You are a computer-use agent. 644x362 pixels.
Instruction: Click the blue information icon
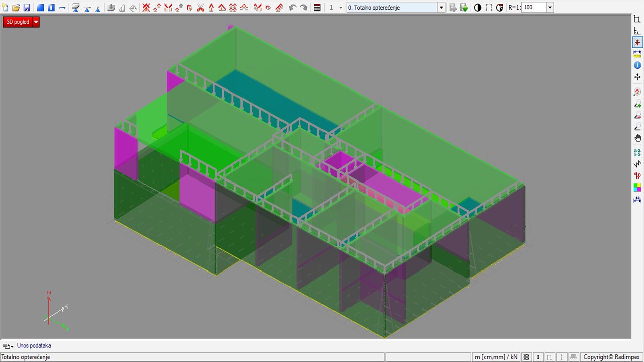(637, 65)
